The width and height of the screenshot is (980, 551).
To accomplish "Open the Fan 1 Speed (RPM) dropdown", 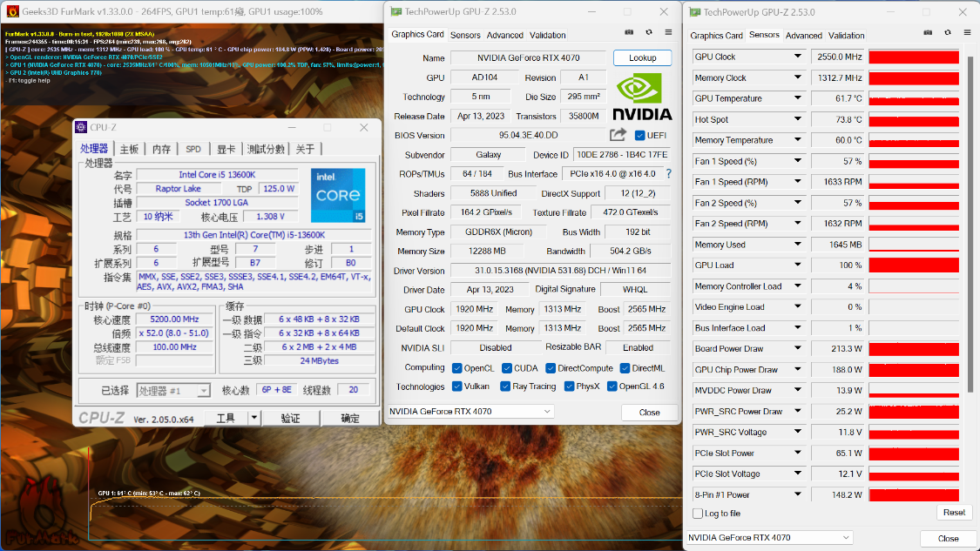I will pos(797,181).
